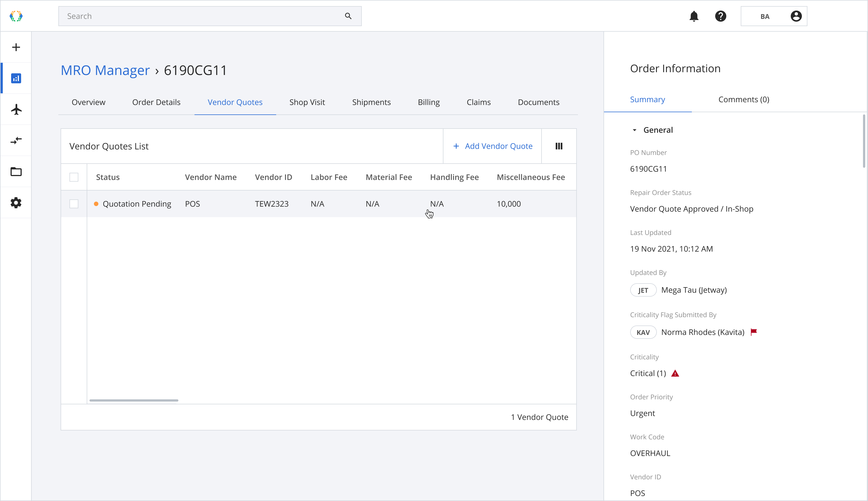
Task: Open the dashboard chart sidebar icon
Action: 16,78
